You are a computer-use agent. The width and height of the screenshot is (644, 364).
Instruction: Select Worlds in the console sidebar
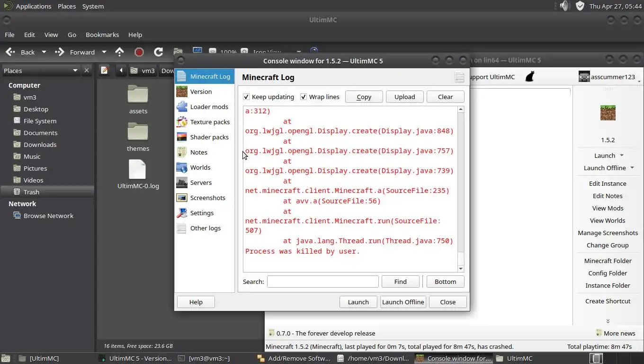(205, 167)
